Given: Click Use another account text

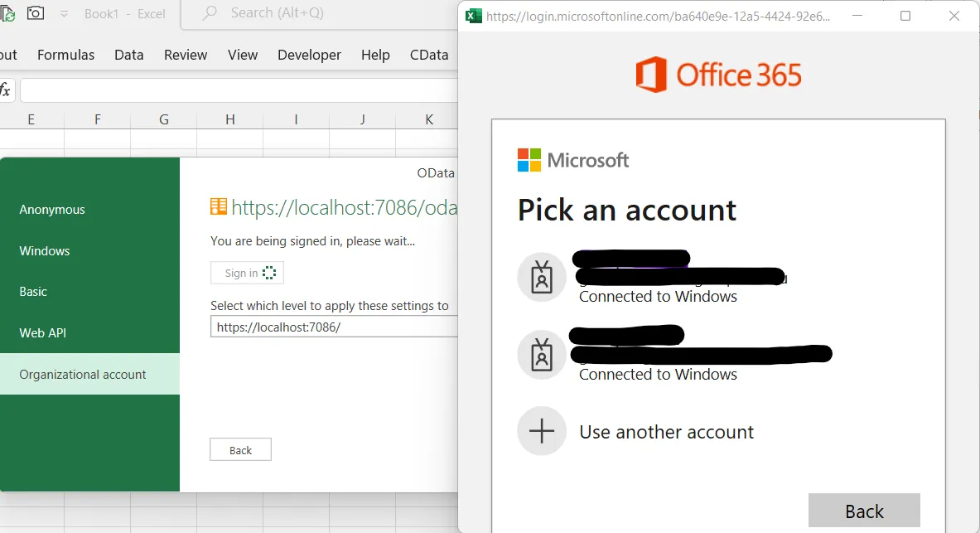Looking at the screenshot, I should point(666,432).
